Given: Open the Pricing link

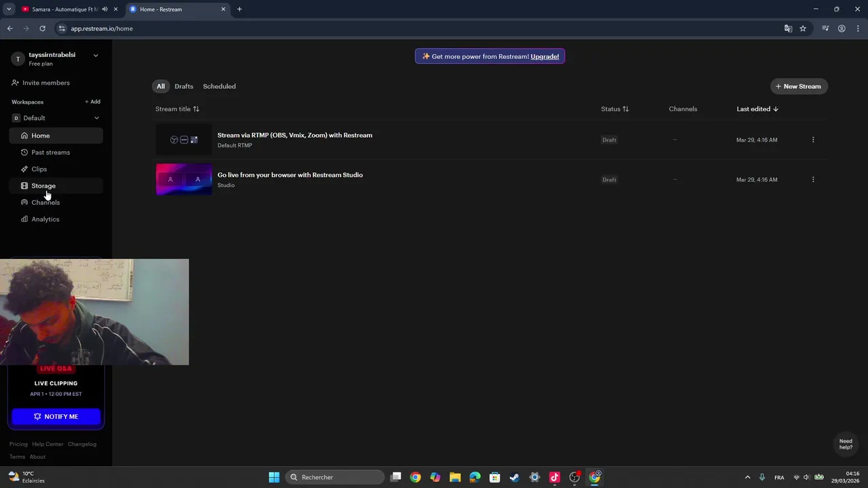Looking at the screenshot, I should point(18,444).
